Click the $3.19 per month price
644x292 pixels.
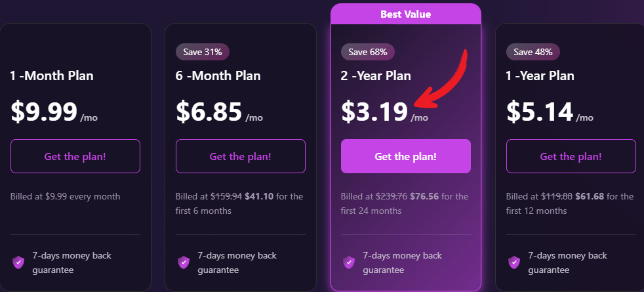coord(374,112)
